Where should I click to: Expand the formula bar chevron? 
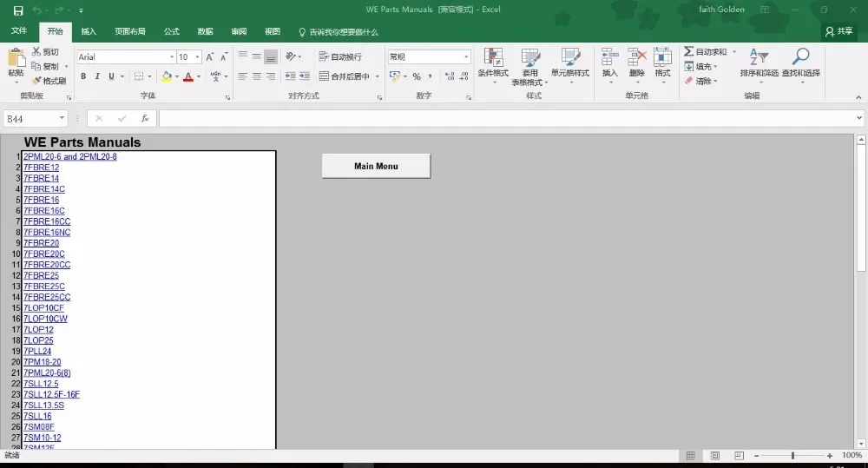coord(859,118)
